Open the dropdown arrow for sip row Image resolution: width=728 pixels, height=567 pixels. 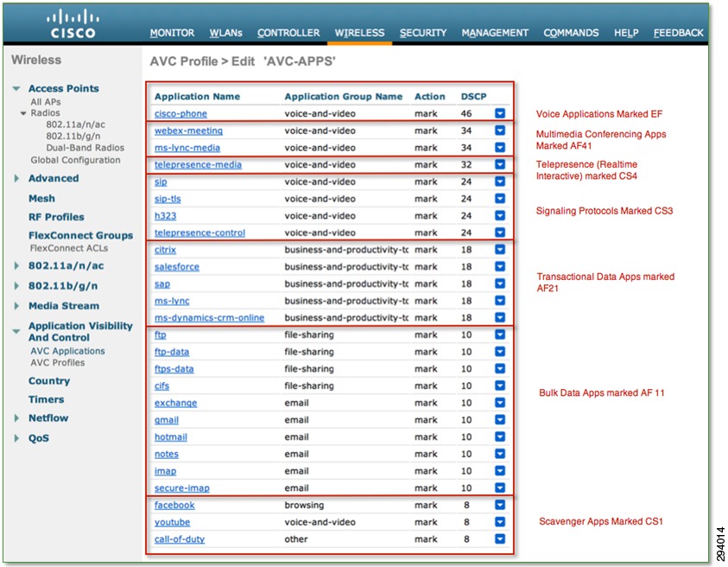pos(500,182)
